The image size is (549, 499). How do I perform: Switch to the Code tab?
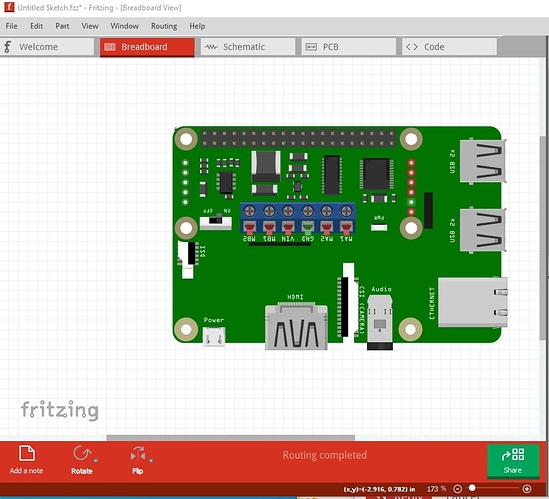[449, 47]
